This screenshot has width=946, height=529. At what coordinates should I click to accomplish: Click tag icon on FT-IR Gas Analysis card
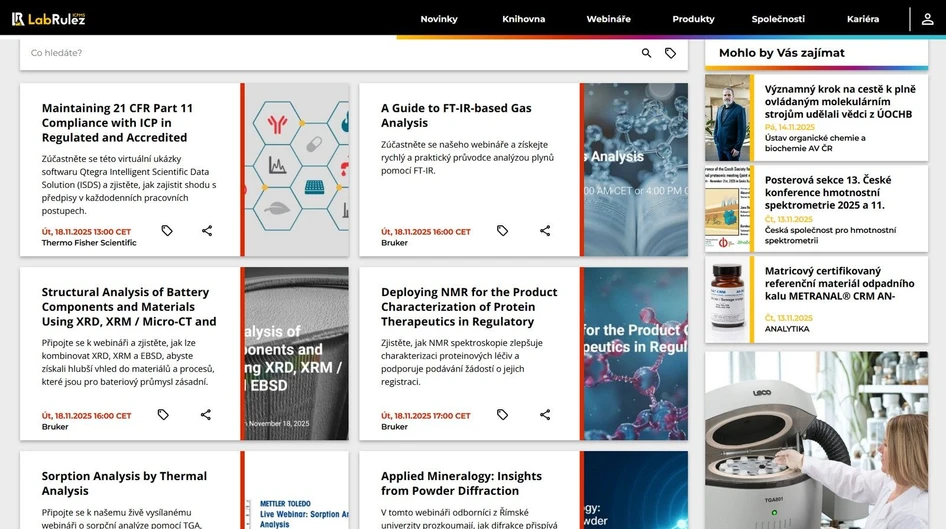tap(503, 230)
